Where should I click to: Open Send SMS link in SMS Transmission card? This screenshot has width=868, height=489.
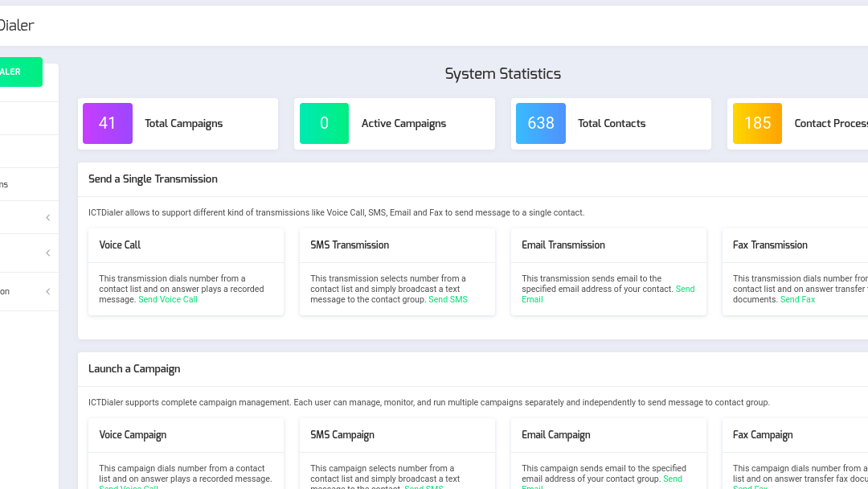(448, 300)
